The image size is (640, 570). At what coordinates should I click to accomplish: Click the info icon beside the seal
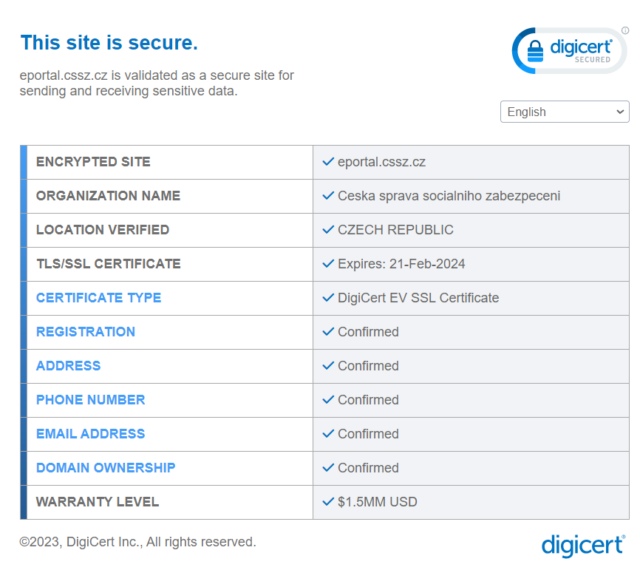point(625,31)
